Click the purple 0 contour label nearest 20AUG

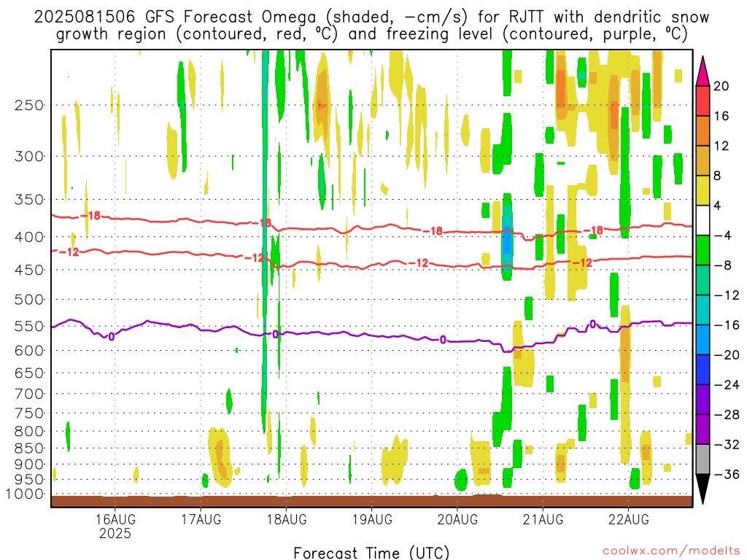[443, 340]
